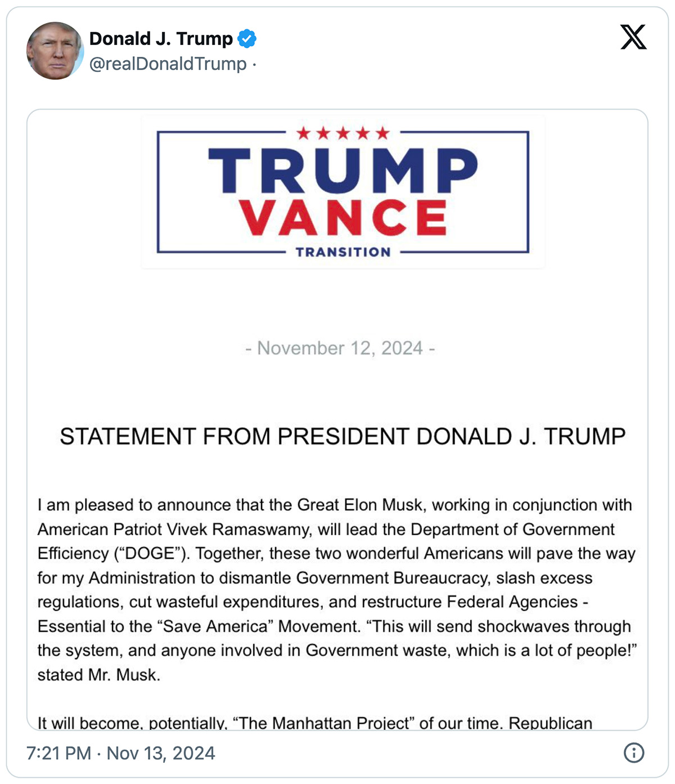Screen dimensions: 675x784
Task: Click the red VANCE word in logo
Action: [x=343, y=217]
